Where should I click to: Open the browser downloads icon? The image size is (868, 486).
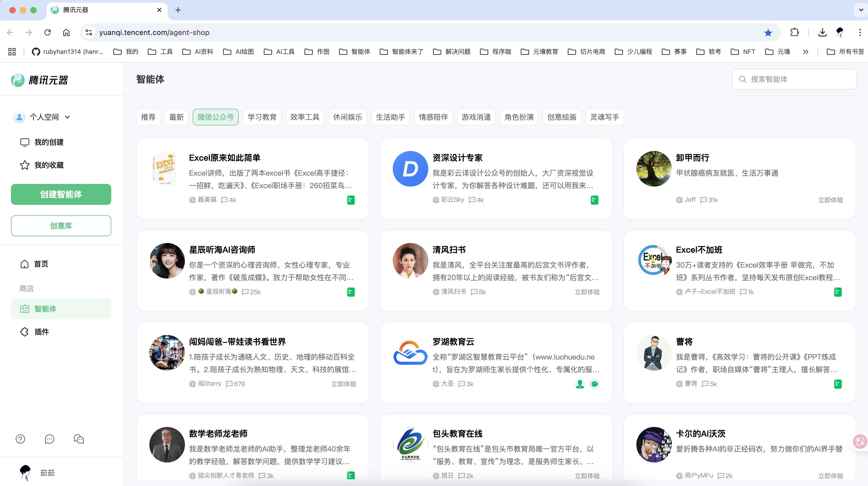pyautogui.click(x=822, y=32)
